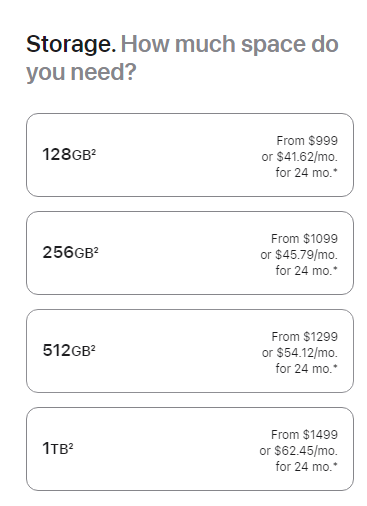
Task: Open footnote 2 beside 128GB
Action: (94, 151)
